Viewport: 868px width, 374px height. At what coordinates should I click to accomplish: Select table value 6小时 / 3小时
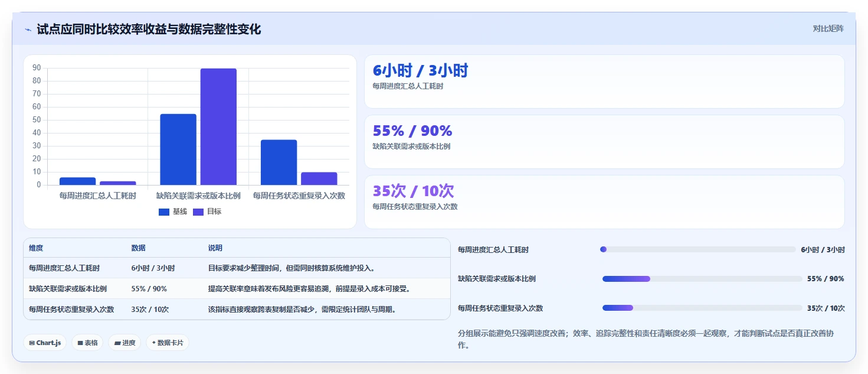point(153,268)
